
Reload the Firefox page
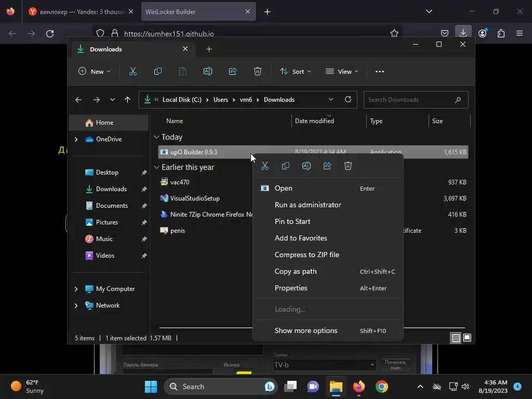pos(50,34)
